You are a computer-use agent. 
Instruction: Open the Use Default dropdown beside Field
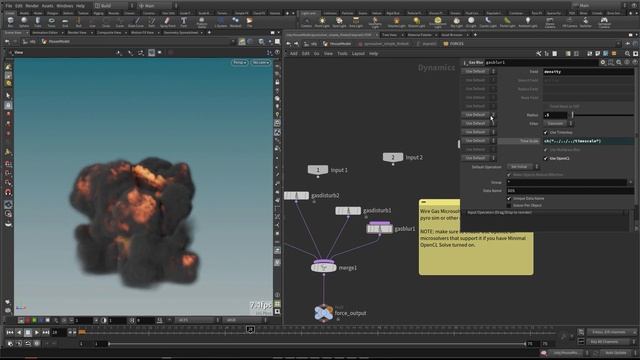tap(478, 71)
